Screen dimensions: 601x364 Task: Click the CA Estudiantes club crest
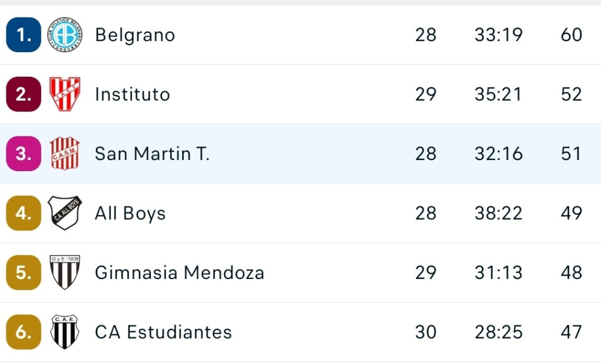65,332
